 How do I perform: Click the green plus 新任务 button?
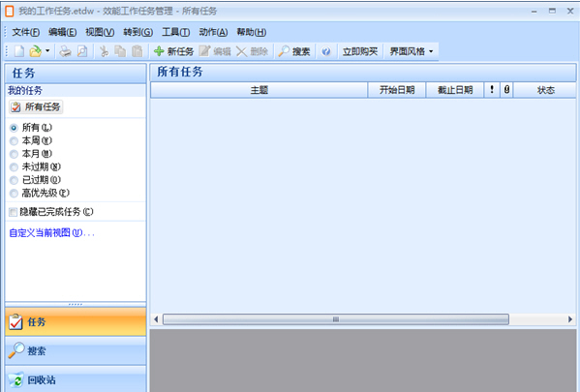click(x=173, y=51)
